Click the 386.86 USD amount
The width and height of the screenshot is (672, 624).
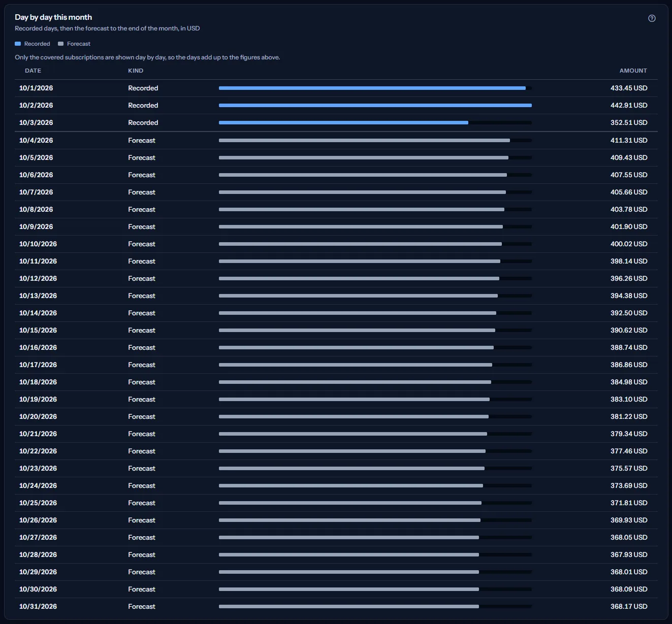629,365
